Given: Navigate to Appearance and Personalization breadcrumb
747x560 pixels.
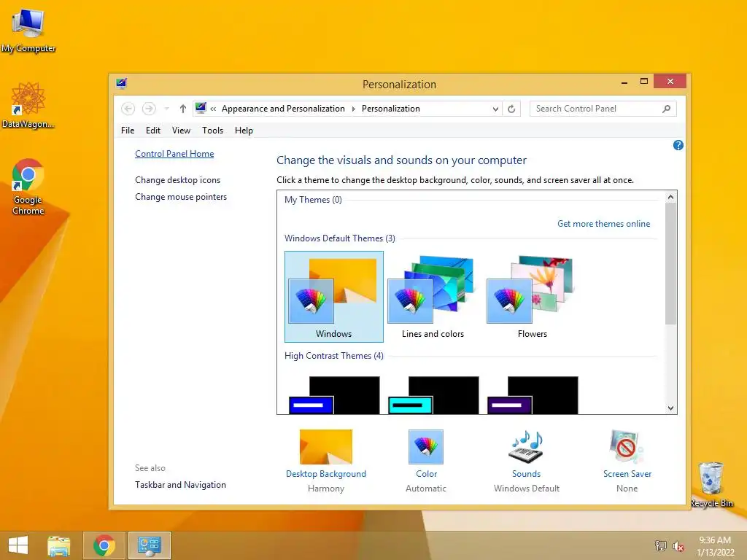Looking at the screenshot, I should coord(283,109).
